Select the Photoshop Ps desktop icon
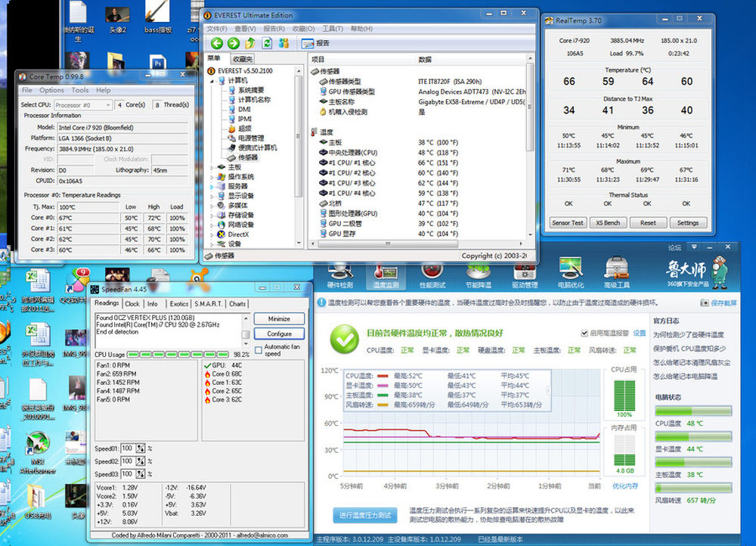 [158, 63]
